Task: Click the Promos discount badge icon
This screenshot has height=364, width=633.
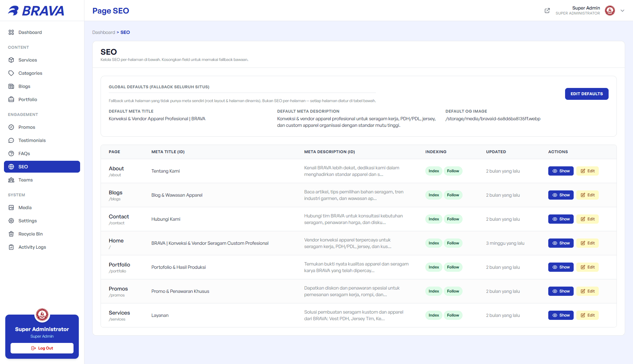Action: pos(11,127)
